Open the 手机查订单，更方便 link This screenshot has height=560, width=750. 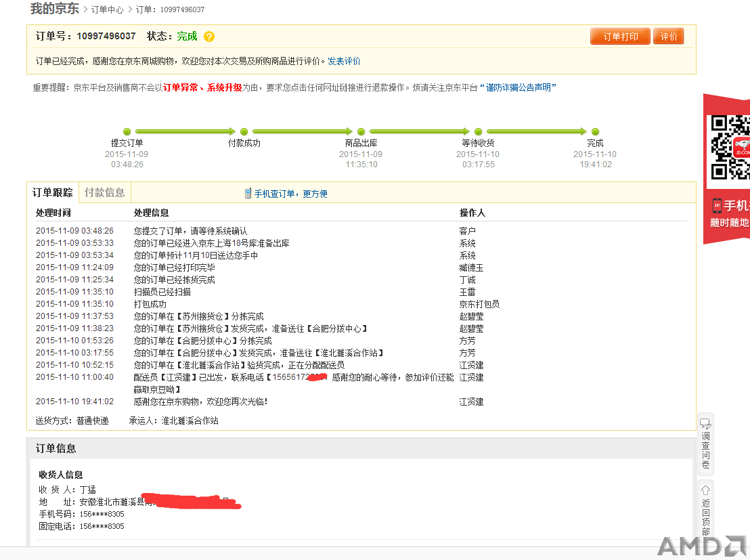(x=291, y=194)
